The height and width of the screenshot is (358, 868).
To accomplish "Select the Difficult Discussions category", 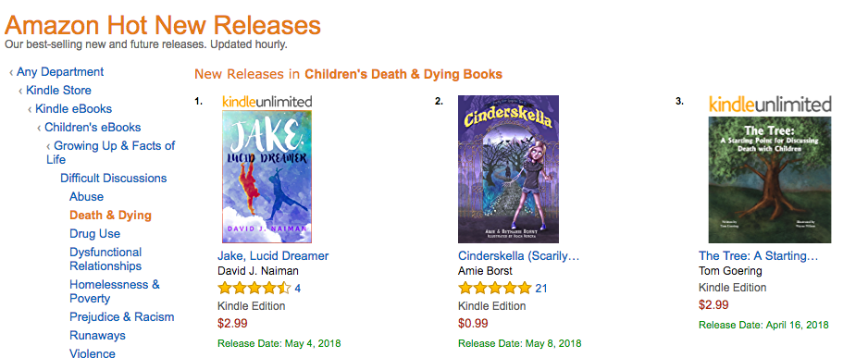I will pos(114,179).
